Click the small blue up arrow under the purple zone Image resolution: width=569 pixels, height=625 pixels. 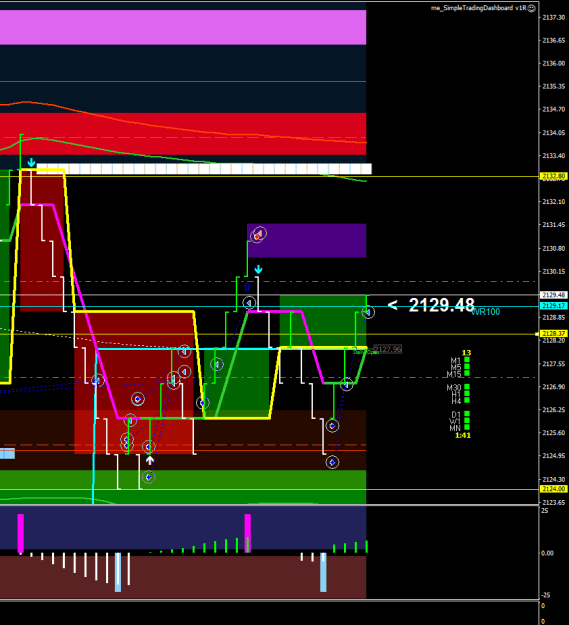pyautogui.click(x=247, y=287)
